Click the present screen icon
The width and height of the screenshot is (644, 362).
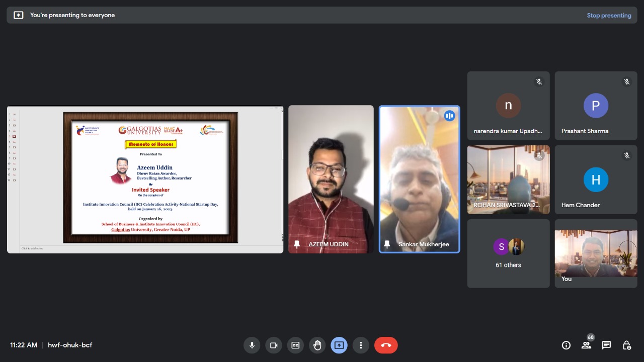(339, 345)
